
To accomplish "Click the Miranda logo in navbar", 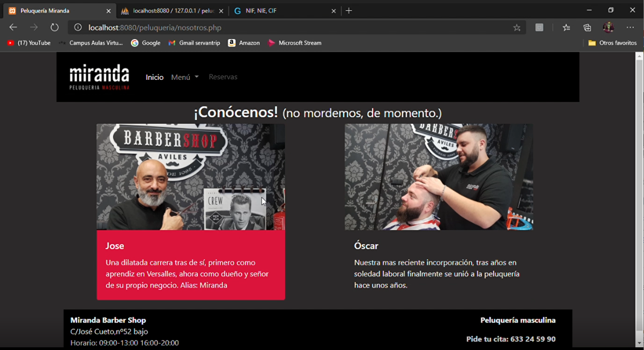I will click(99, 77).
